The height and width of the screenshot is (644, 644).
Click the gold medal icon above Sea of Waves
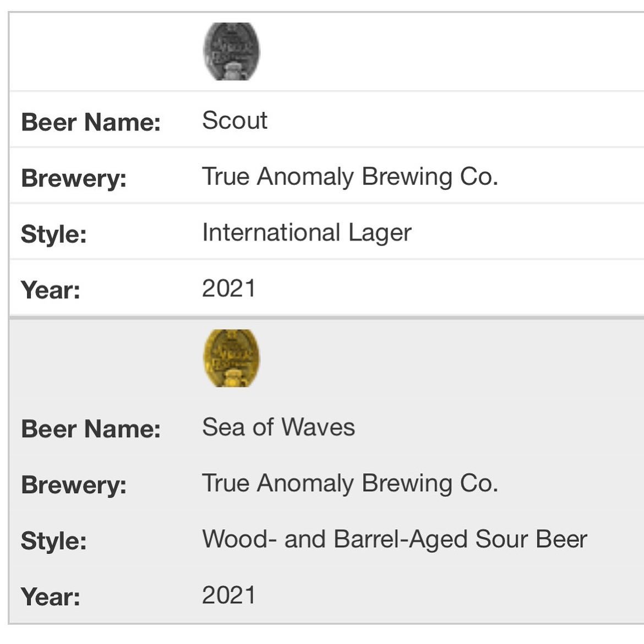(231, 358)
